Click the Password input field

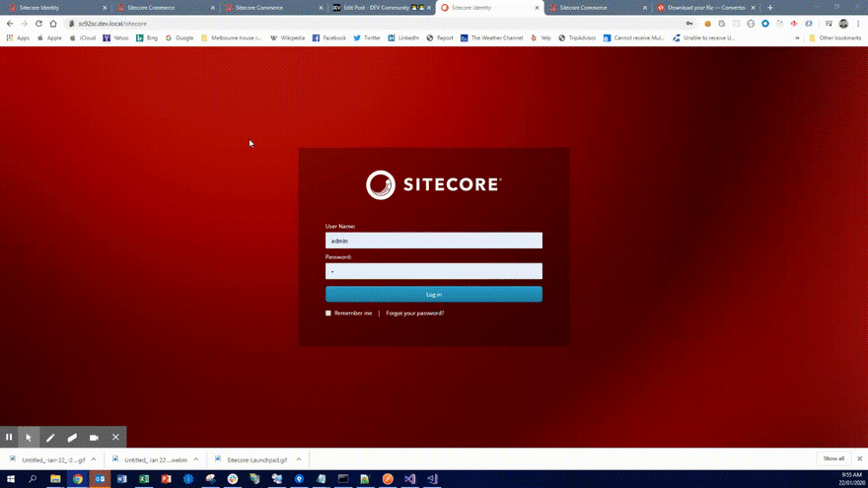click(433, 271)
